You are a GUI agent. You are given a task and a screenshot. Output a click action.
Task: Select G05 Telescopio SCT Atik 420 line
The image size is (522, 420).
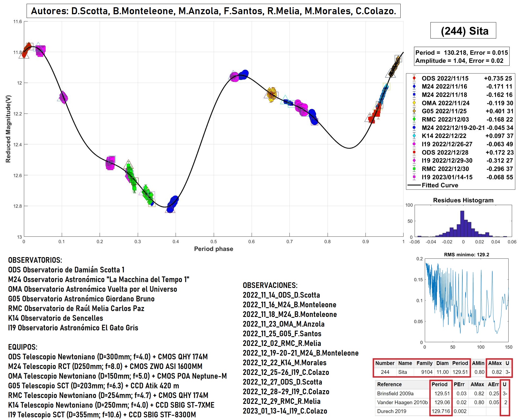(x=93, y=386)
